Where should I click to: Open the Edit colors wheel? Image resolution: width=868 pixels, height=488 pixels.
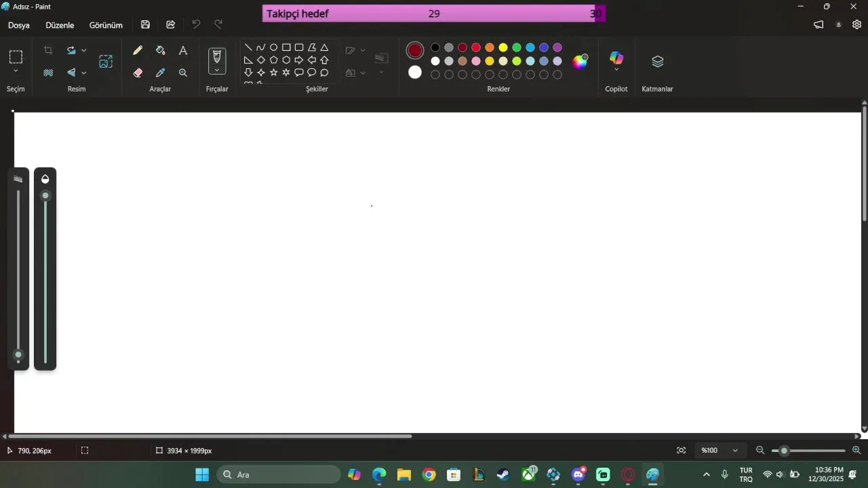pyautogui.click(x=580, y=62)
